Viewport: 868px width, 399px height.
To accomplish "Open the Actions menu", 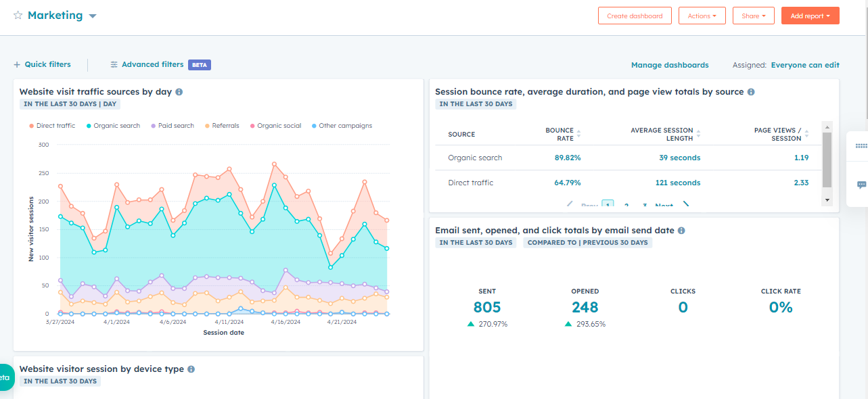I will coord(702,15).
